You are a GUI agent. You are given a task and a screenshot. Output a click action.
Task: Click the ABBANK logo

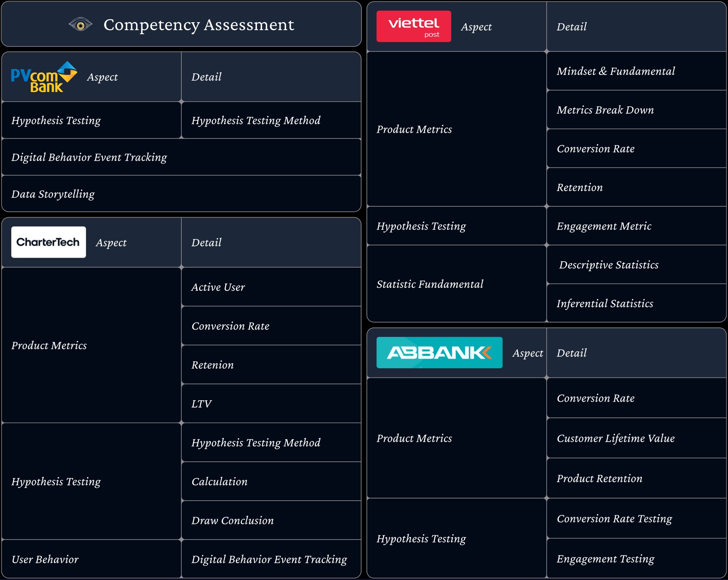439,353
